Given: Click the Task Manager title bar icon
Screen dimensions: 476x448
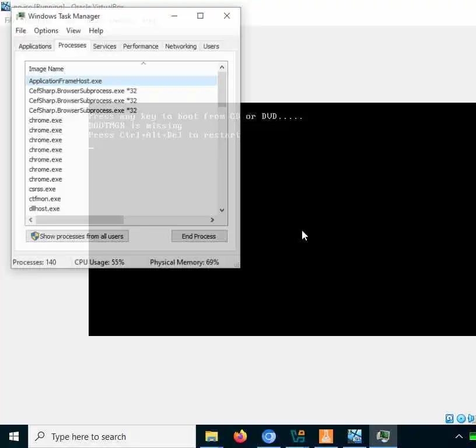Looking at the screenshot, I should (20, 16).
